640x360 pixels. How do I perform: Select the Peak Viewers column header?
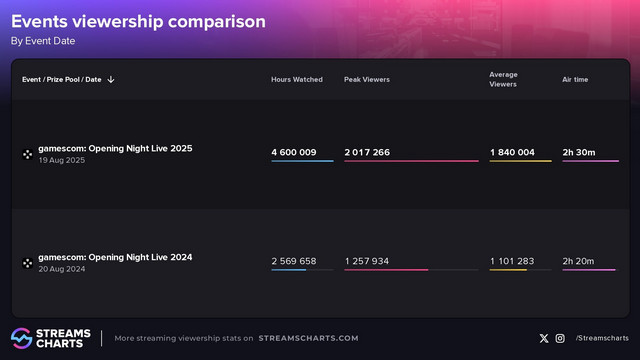pyautogui.click(x=367, y=80)
